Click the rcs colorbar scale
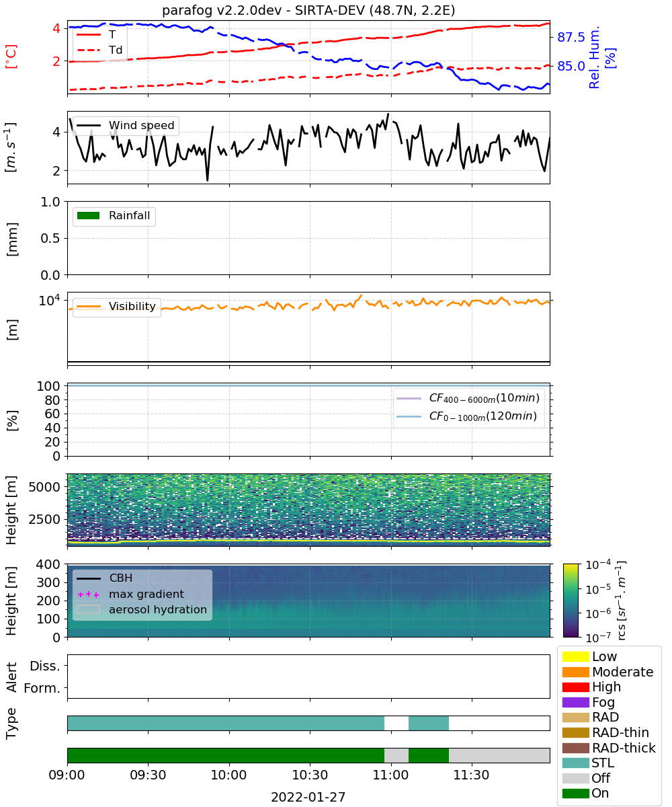 pyautogui.click(x=573, y=600)
